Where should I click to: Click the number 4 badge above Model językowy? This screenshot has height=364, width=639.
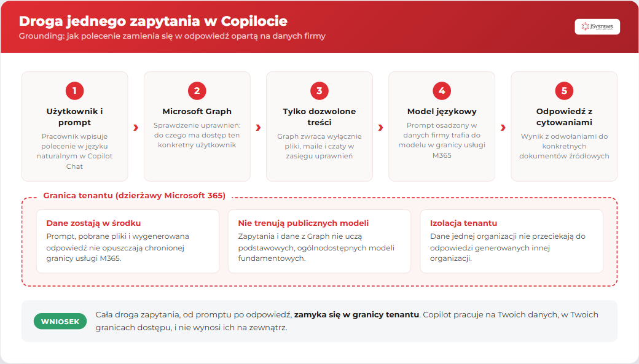pos(442,91)
